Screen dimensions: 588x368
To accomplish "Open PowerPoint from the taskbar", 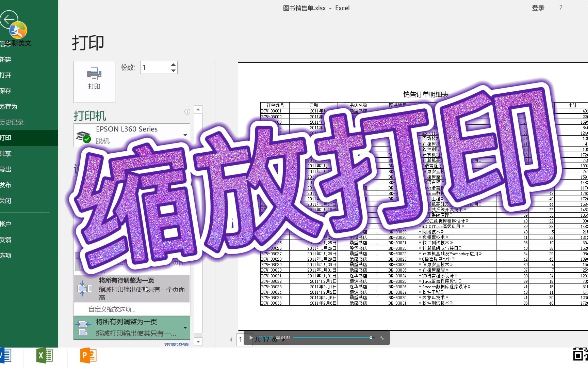I will [88, 355].
